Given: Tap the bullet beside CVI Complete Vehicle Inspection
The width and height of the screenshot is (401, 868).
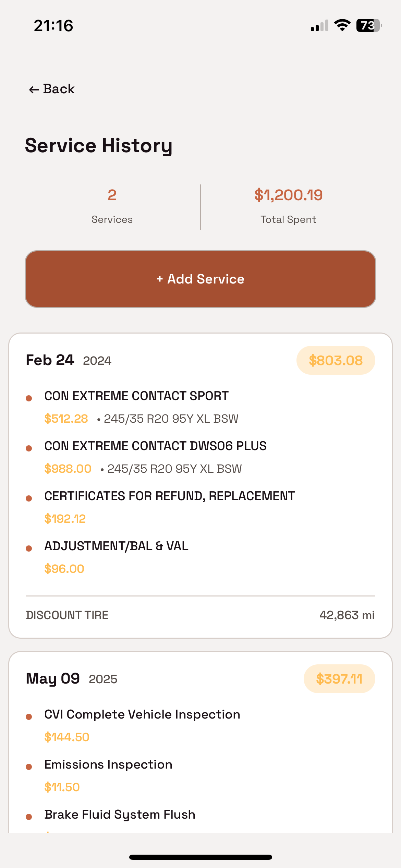Looking at the screenshot, I should coord(29,717).
